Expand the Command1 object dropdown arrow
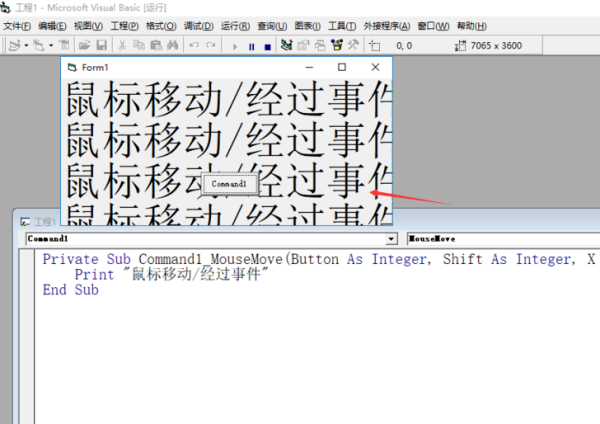Image resolution: width=600 pixels, height=424 pixels. [x=391, y=239]
